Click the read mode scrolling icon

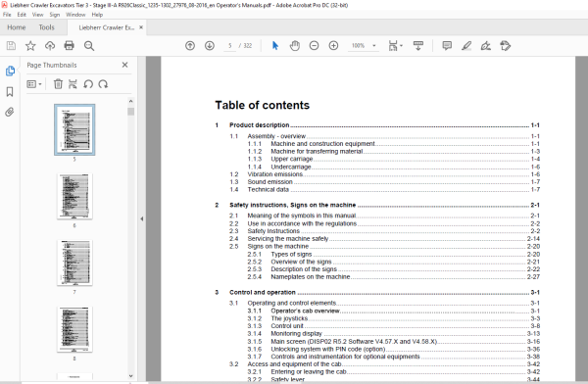[418, 46]
